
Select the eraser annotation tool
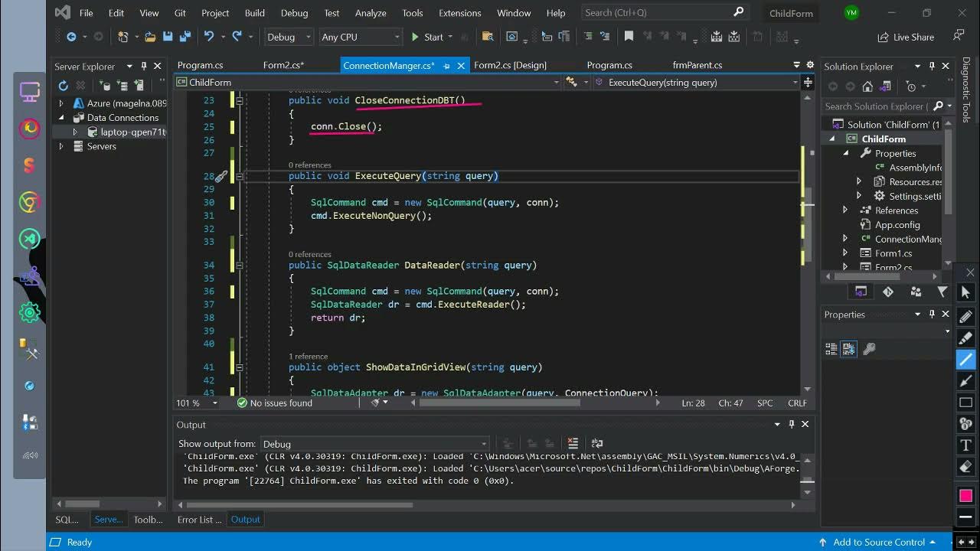965,466
